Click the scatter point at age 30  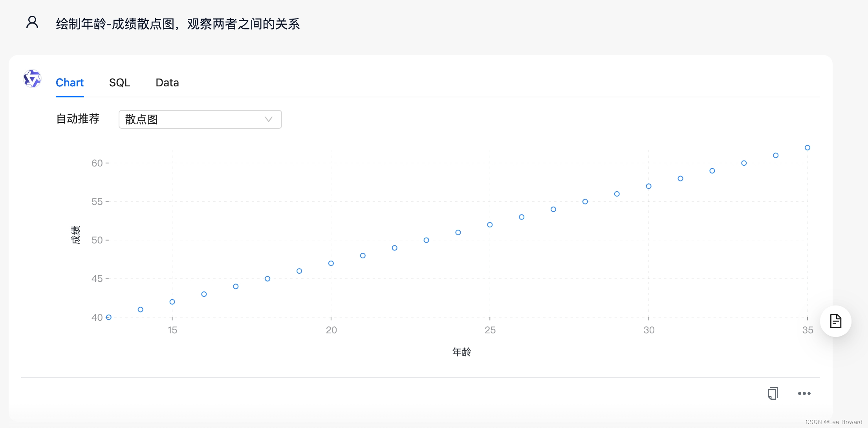coord(649,186)
